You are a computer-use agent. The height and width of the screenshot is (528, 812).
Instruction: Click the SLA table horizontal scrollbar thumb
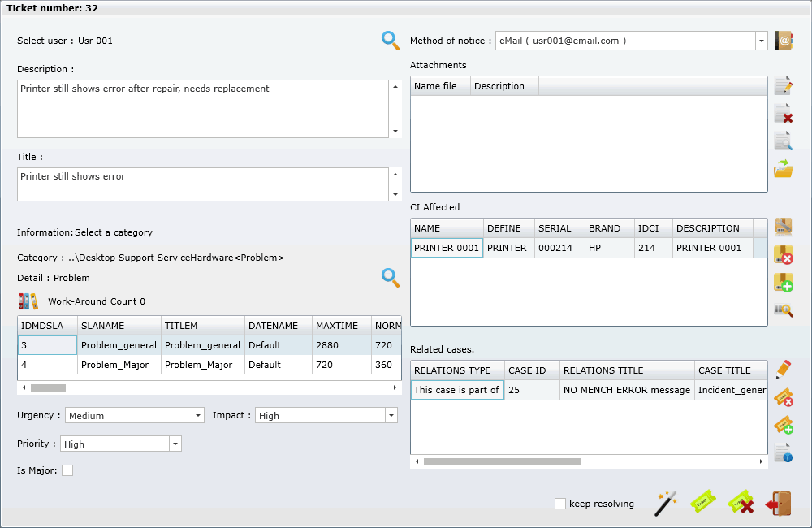[x=48, y=387]
